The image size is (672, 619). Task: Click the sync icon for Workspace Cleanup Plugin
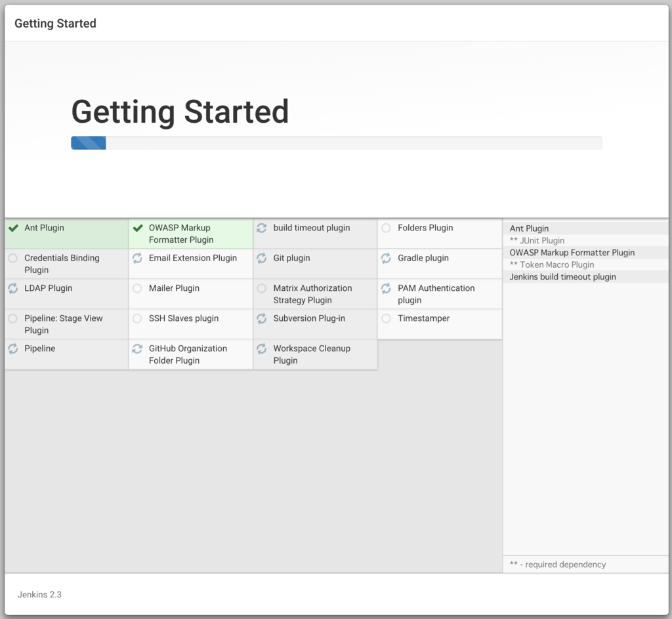coord(261,349)
